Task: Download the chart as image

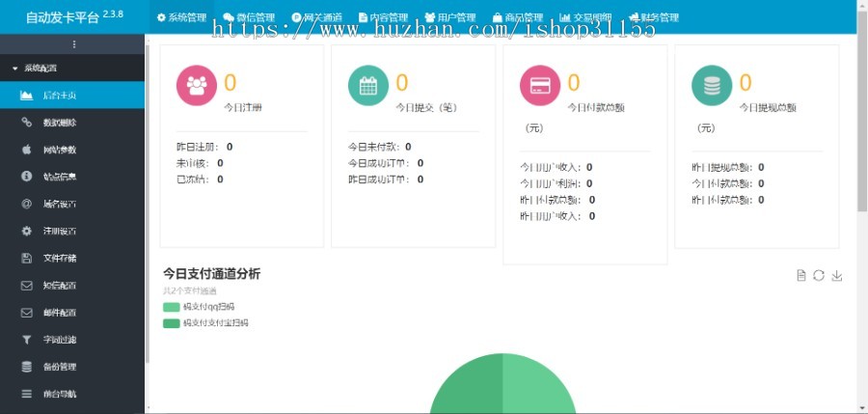Action: click(837, 275)
